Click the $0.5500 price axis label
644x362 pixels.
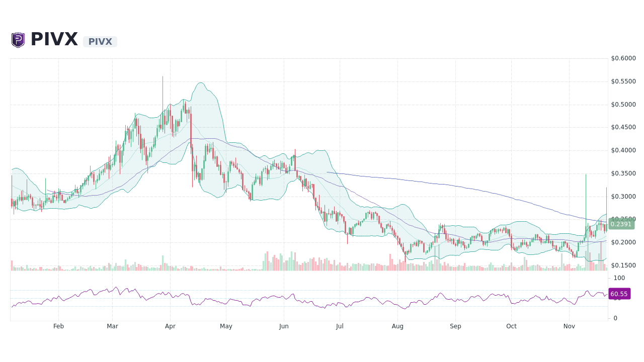click(623, 81)
